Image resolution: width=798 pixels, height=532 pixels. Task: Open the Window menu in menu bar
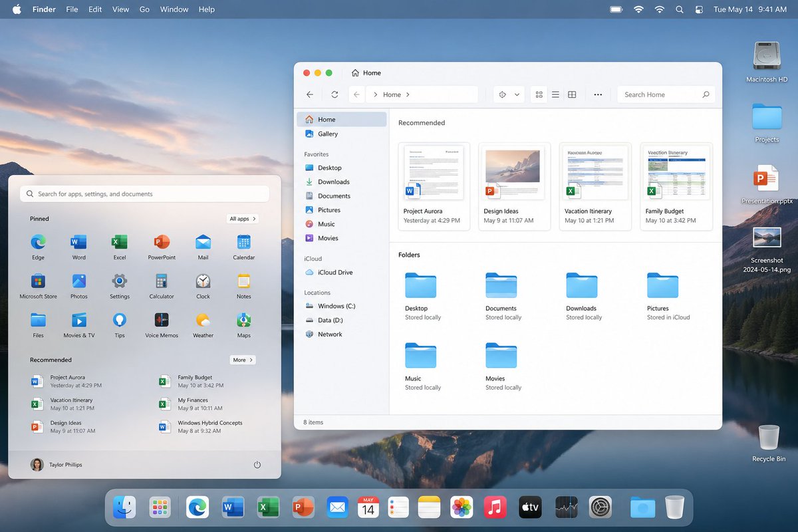(x=174, y=9)
